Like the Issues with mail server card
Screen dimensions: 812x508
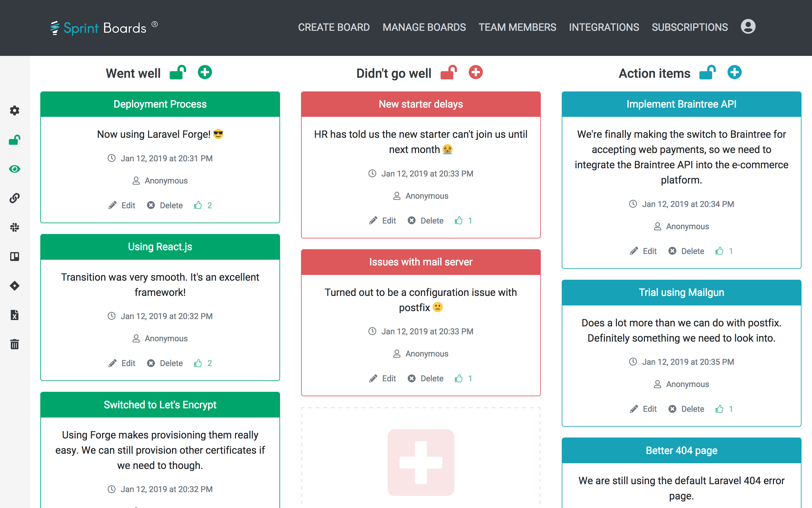click(463, 379)
